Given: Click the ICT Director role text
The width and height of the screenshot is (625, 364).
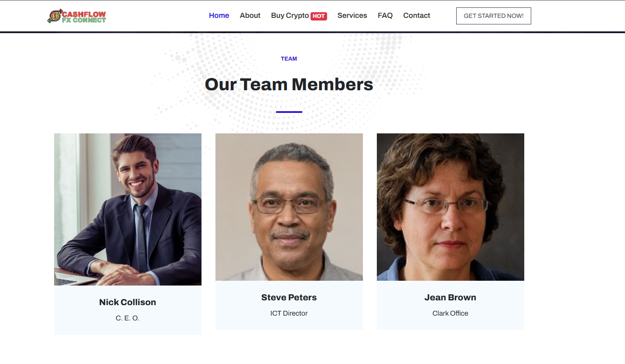Looking at the screenshot, I should pyautogui.click(x=289, y=313).
